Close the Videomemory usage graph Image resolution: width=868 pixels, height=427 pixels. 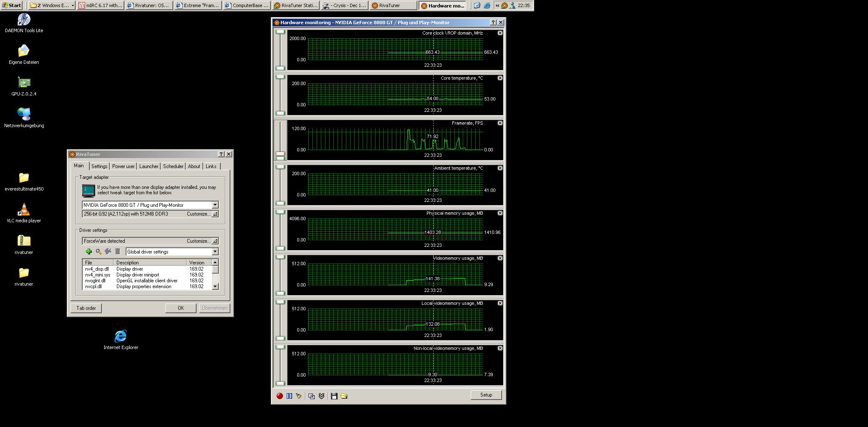point(500,258)
